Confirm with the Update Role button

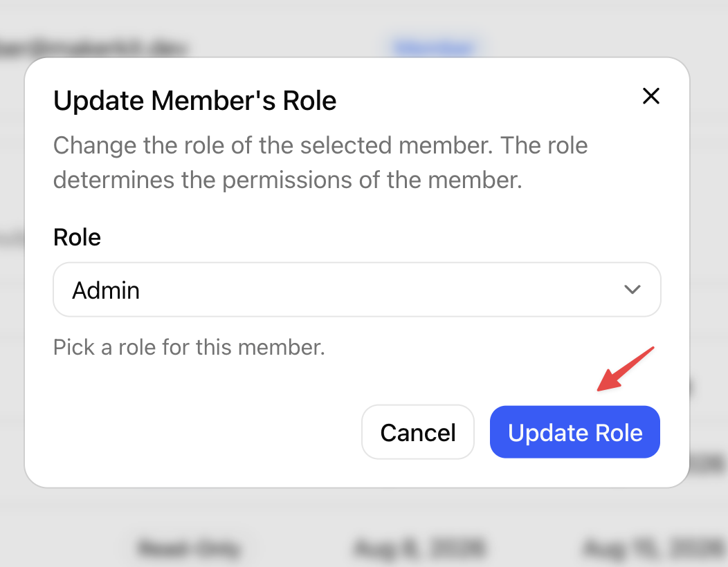tap(575, 432)
